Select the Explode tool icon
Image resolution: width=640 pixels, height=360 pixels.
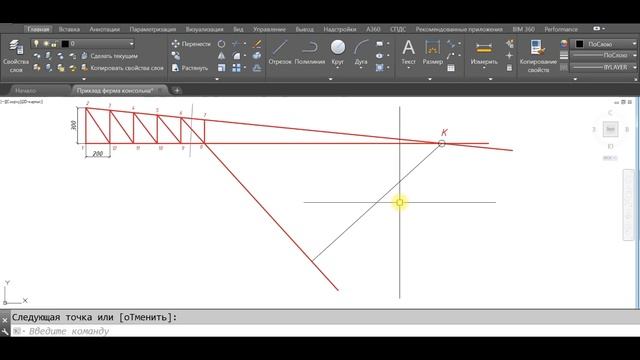click(257, 56)
